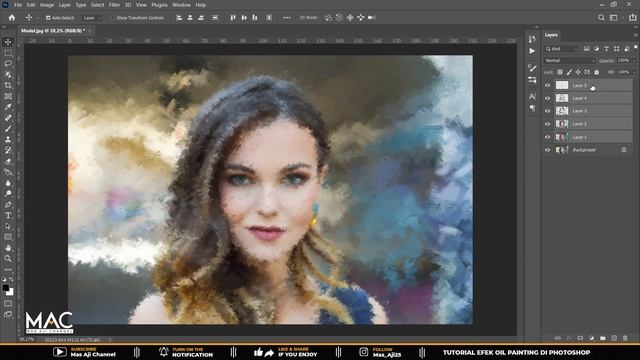Click align horizontal centers icon
Image resolution: width=640 pixels, height=360 pixels.
point(190,18)
